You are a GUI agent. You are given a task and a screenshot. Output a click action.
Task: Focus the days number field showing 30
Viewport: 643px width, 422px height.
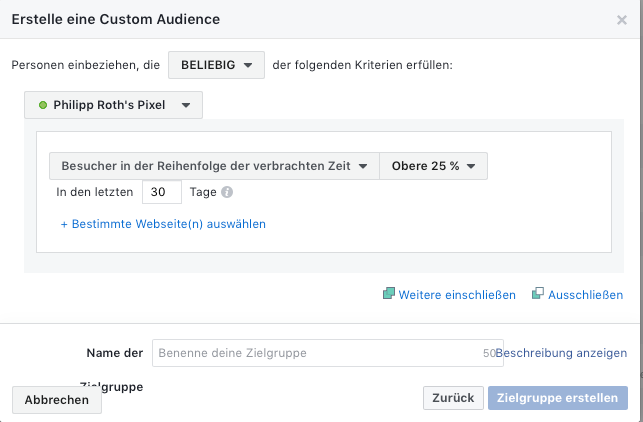(162, 192)
